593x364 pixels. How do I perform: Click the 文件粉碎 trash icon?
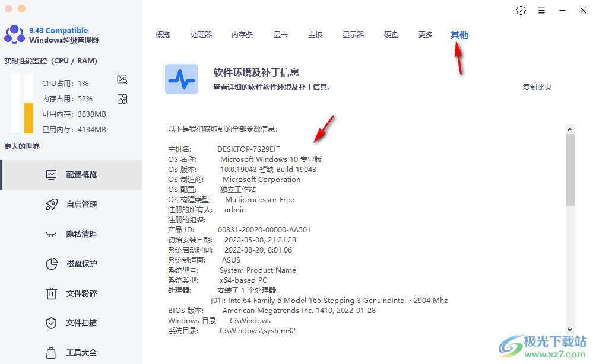pyautogui.click(x=51, y=293)
